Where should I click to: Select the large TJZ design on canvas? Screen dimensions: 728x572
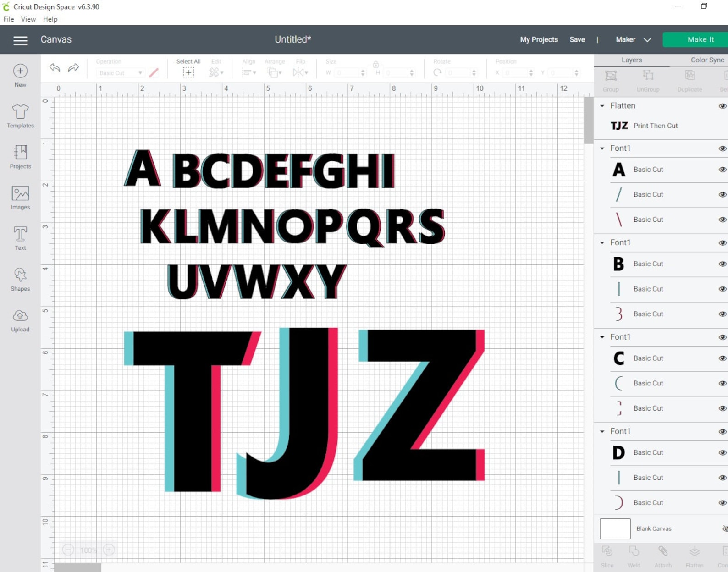(304, 413)
